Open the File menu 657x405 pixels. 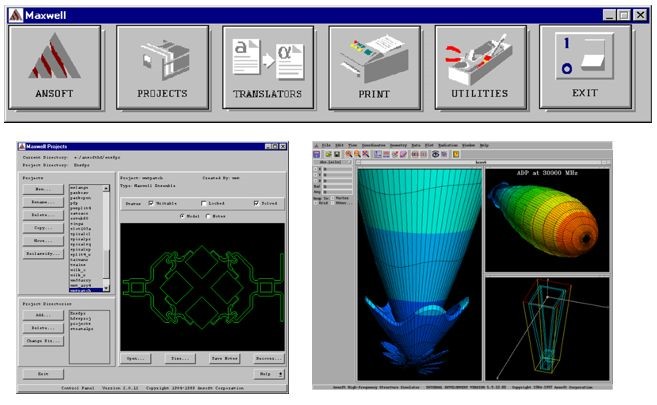[326, 145]
